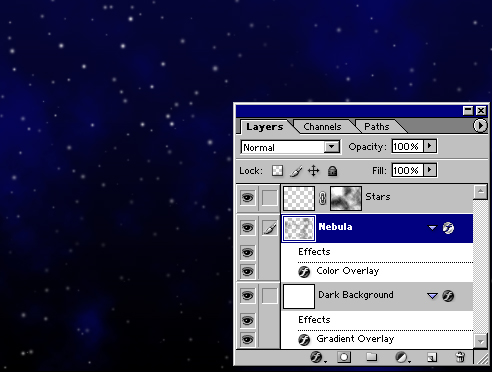Screen dimensions: 492x372
Task: Switch to the Paths tab
Action: 377,127
